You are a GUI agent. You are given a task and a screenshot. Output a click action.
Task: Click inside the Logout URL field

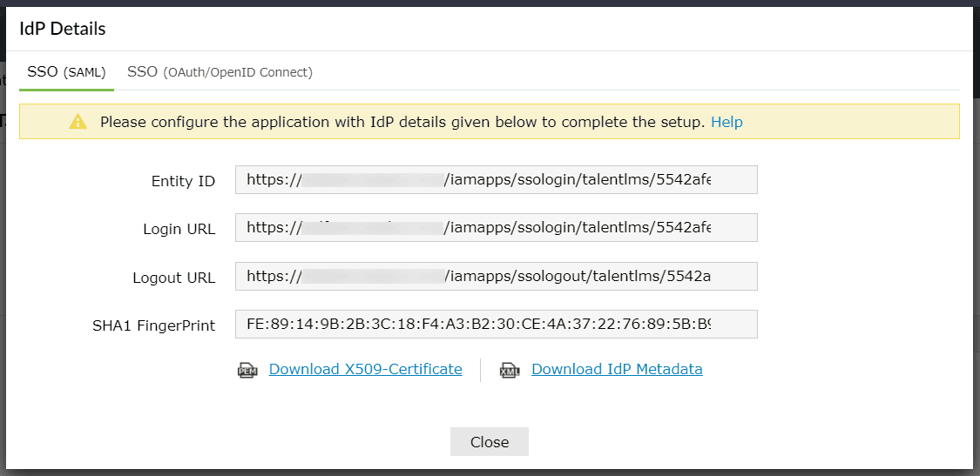click(x=496, y=277)
